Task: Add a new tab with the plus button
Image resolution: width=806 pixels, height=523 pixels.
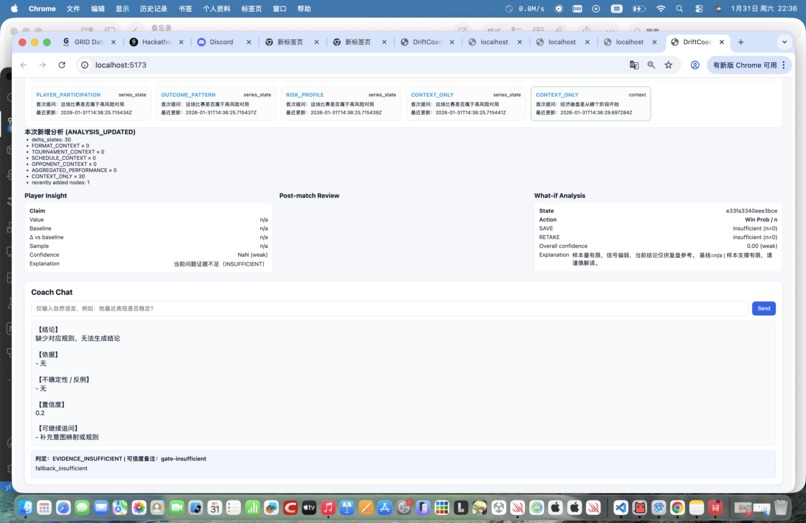Action: (741, 42)
